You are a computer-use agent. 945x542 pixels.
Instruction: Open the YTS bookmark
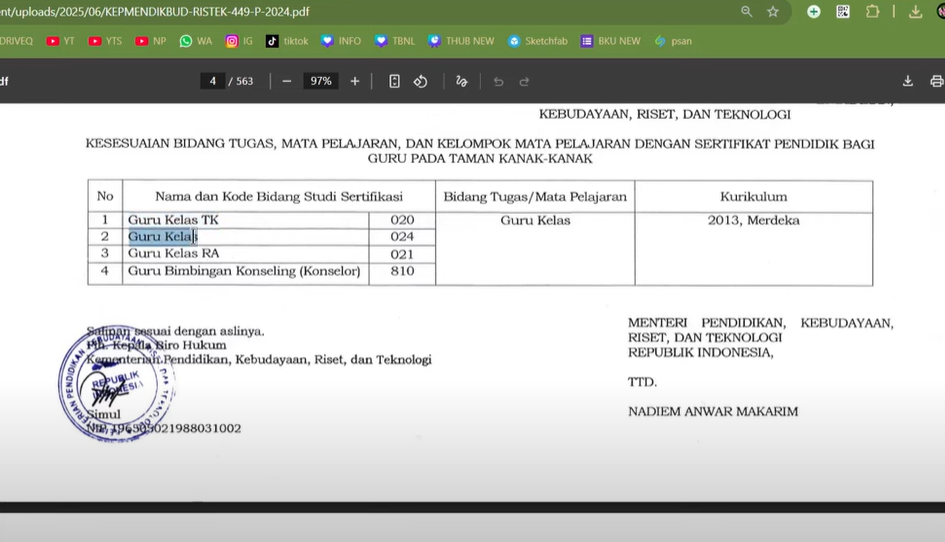coord(105,41)
